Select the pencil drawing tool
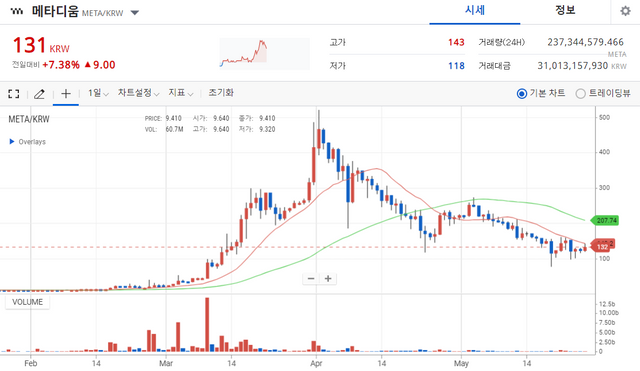 pyautogui.click(x=39, y=94)
